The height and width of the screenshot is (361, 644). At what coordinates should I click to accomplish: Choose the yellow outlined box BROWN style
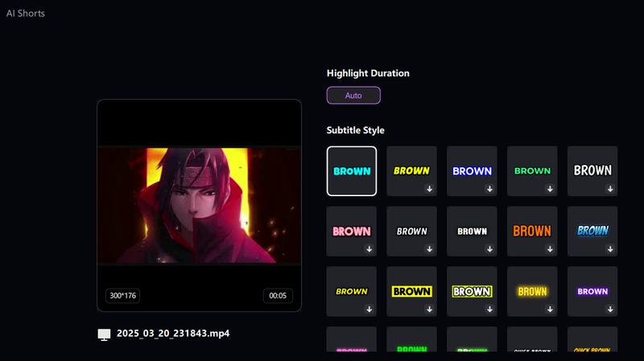click(472, 291)
